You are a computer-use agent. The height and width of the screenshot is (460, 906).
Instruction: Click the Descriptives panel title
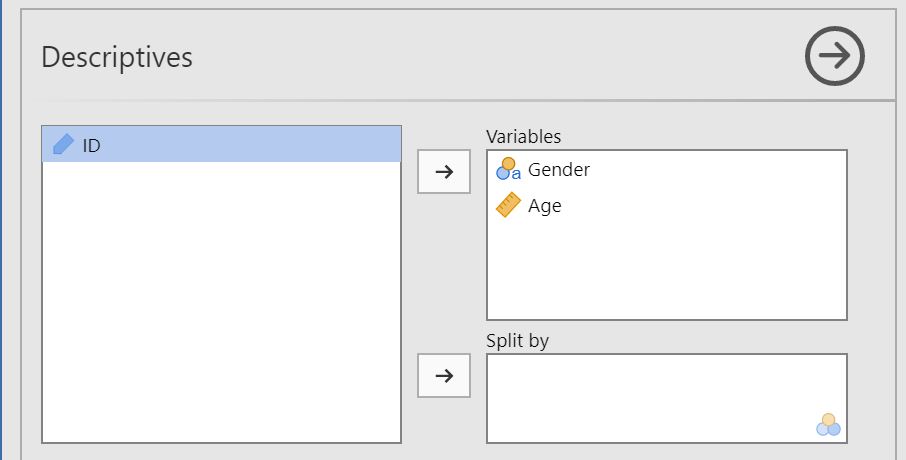[x=117, y=57]
